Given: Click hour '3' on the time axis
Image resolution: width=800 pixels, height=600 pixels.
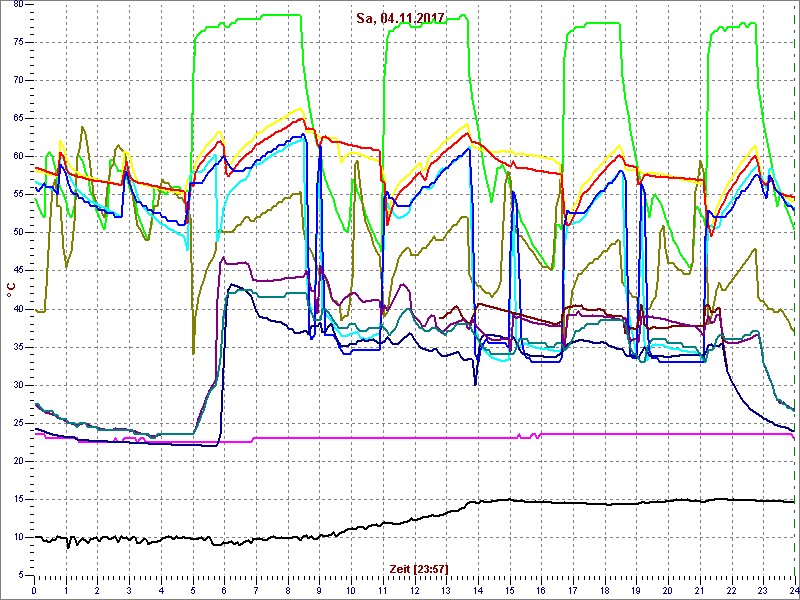Looking at the screenshot, I should [x=129, y=590].
